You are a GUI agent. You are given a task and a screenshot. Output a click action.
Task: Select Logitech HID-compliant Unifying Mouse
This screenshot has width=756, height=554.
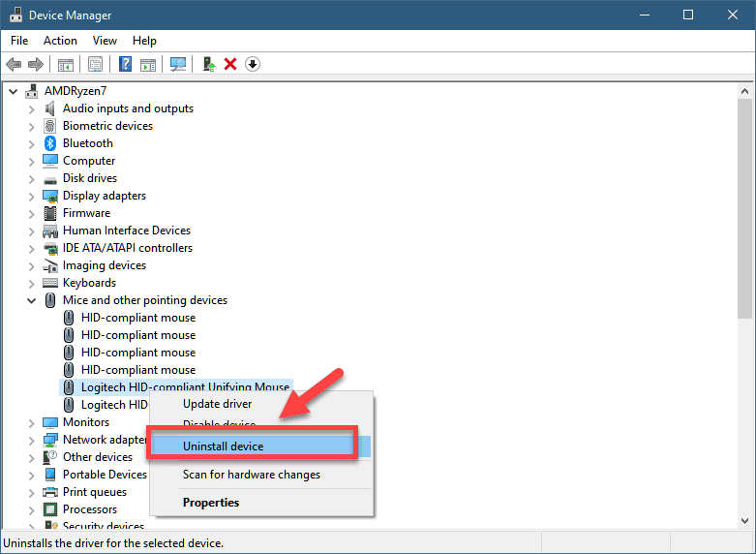185,387
